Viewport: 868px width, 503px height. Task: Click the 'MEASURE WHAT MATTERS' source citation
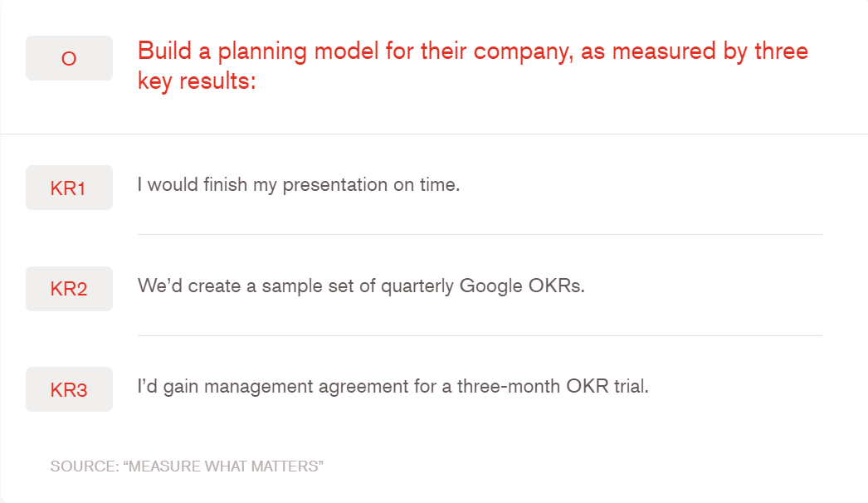(x=223, y=466)
